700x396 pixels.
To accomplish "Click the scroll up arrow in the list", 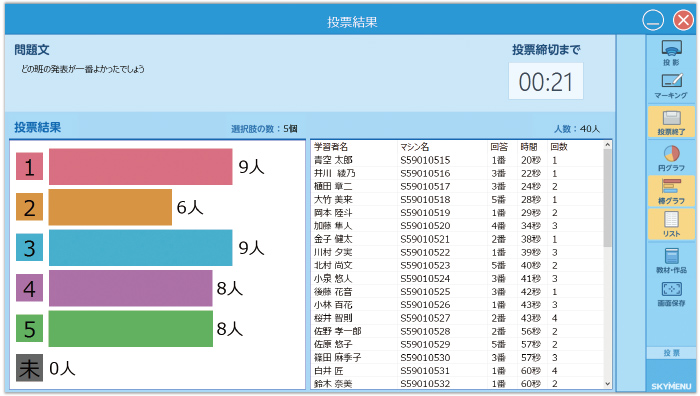I will 607,145.
